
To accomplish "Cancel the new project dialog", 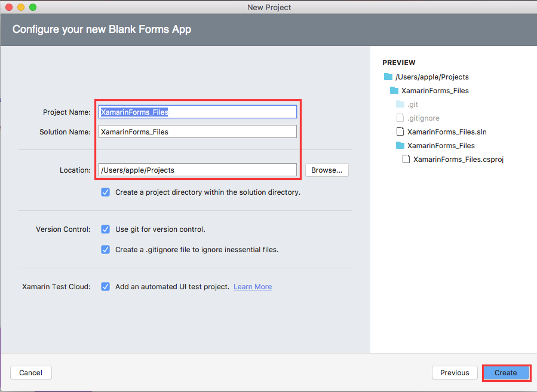I will [x=30, y=373].
